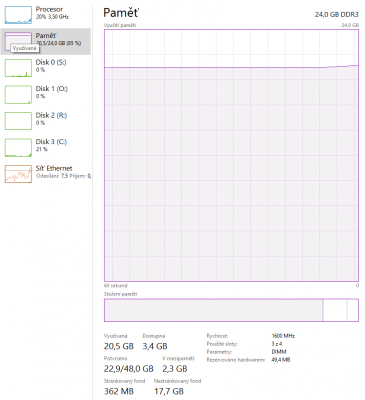Click the Parametry value DIMM

(x=279, y=352)
